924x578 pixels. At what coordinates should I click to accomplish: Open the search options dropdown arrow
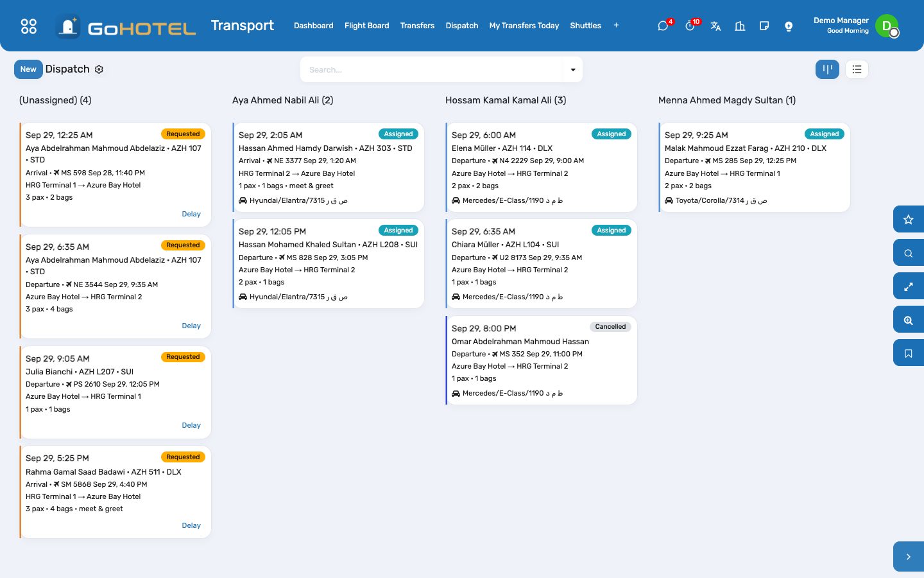point(573,69)
